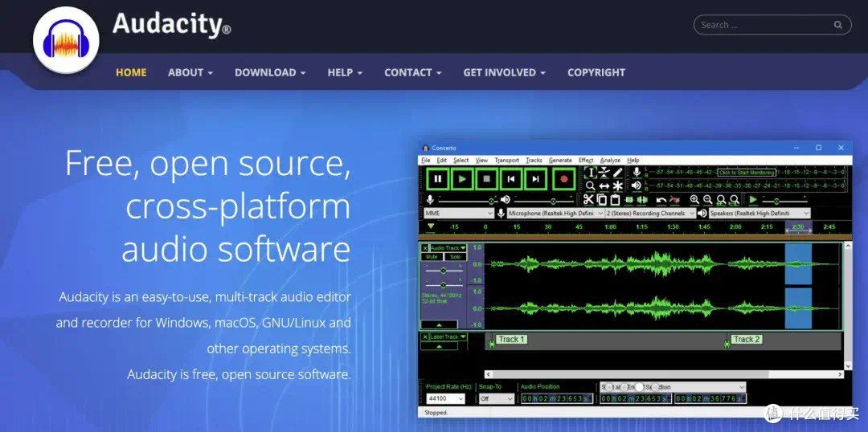The image size is (868, 432).
Task: Open the Microphone recording device dropdown
Action: coord(556,213)
